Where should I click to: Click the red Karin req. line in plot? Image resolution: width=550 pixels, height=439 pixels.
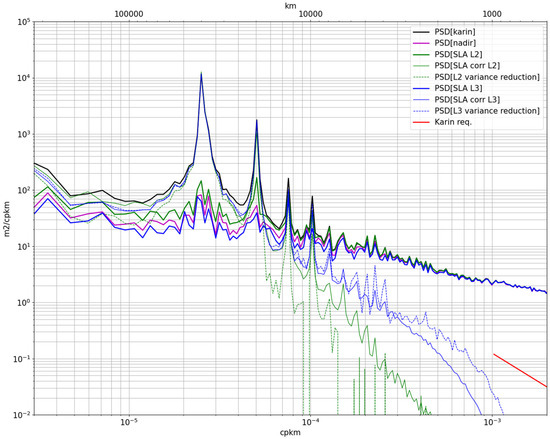520,370
